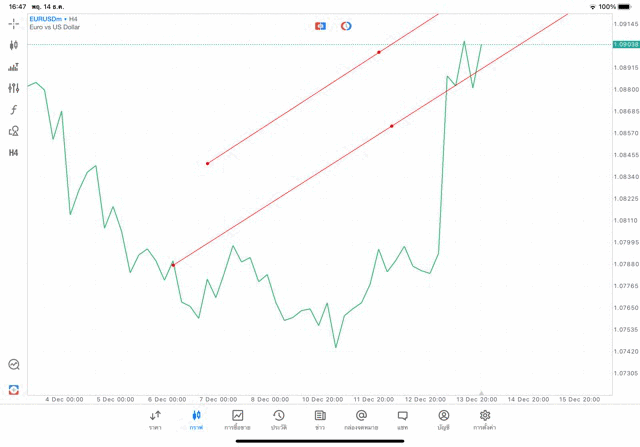Open the ข่าว (News) tab
The image size is (640, 447).
tap(320, 420)
